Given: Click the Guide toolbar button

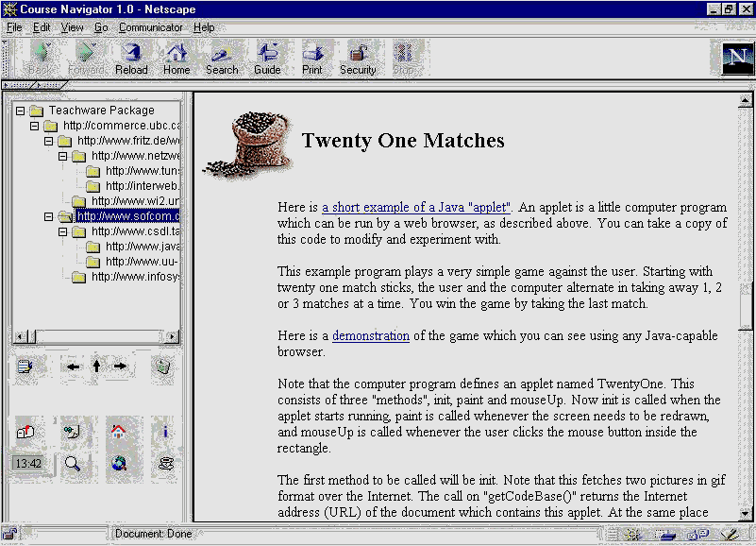Looking at the screenshot, I should (267, 58).
